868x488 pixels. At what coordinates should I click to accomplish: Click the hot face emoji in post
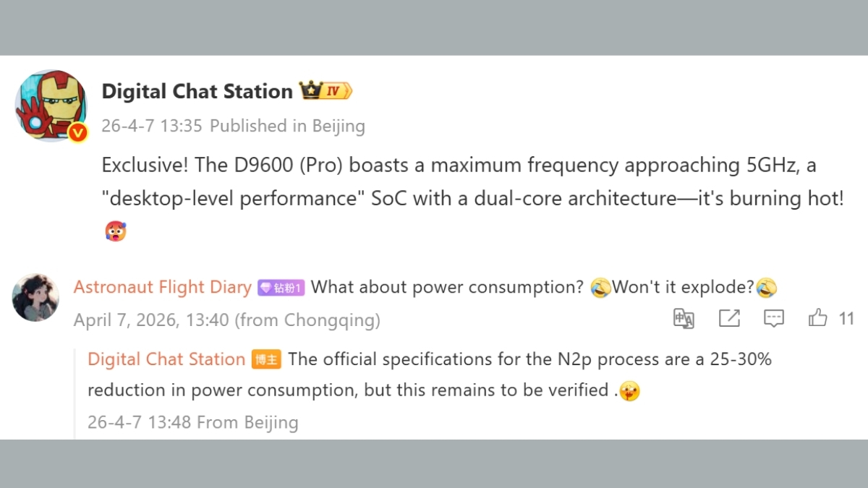(x=115, y=231)
